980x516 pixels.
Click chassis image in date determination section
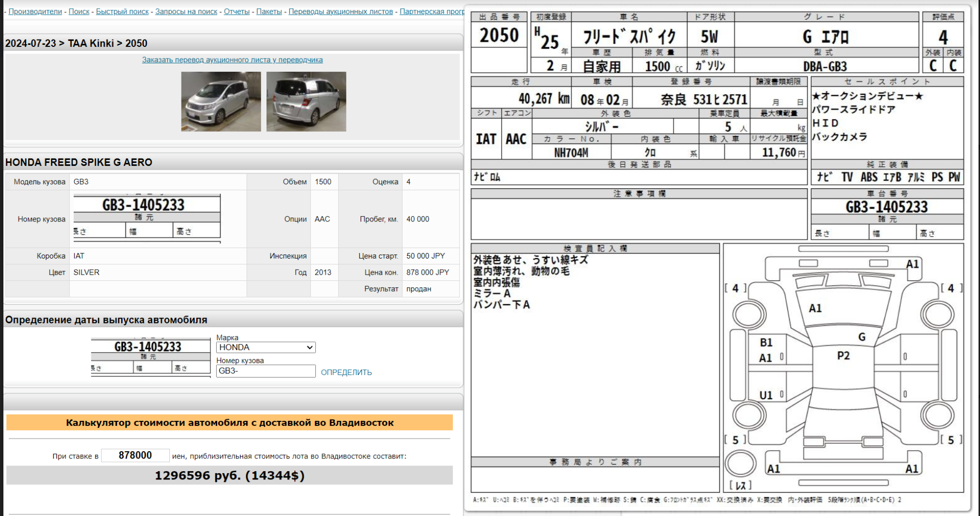tap(151, 357)
